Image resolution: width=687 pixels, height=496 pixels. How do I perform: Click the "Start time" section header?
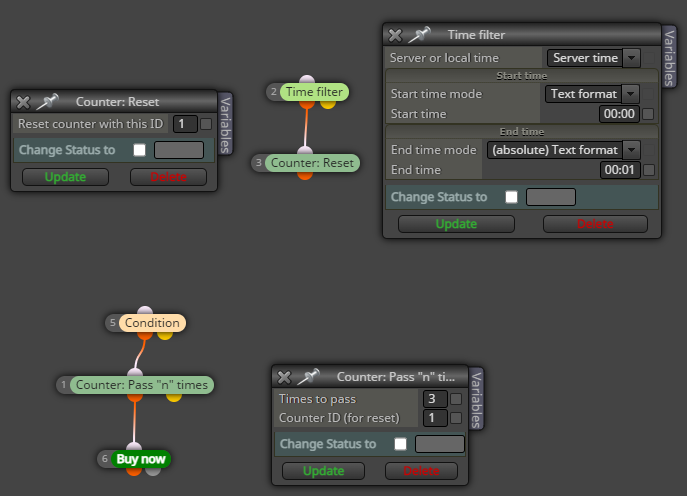[x=521, y=76]
